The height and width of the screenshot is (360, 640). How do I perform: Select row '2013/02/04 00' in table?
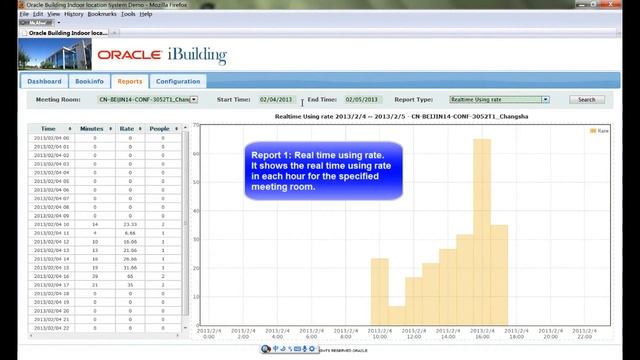click(104, 138)
